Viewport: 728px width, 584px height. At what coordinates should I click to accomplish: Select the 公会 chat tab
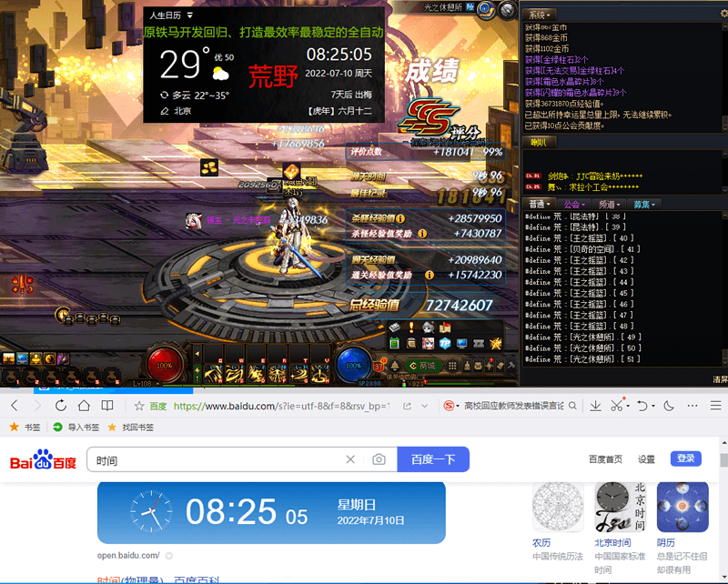point(574,205)
